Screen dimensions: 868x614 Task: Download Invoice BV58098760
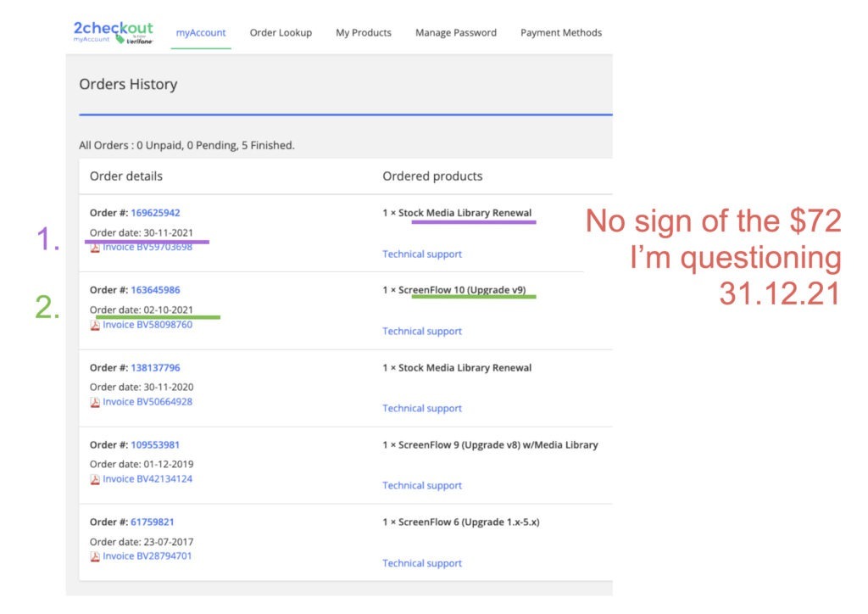point(147,325)
